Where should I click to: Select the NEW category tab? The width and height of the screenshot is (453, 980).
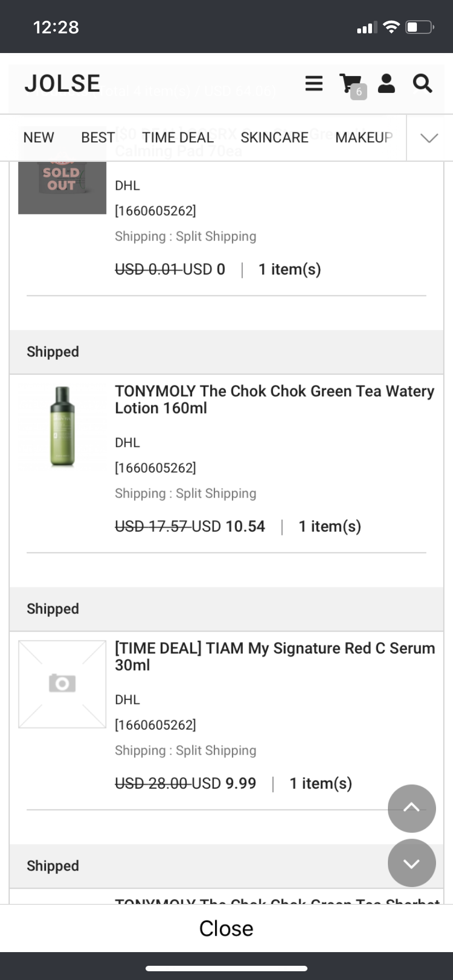(39, 137)
